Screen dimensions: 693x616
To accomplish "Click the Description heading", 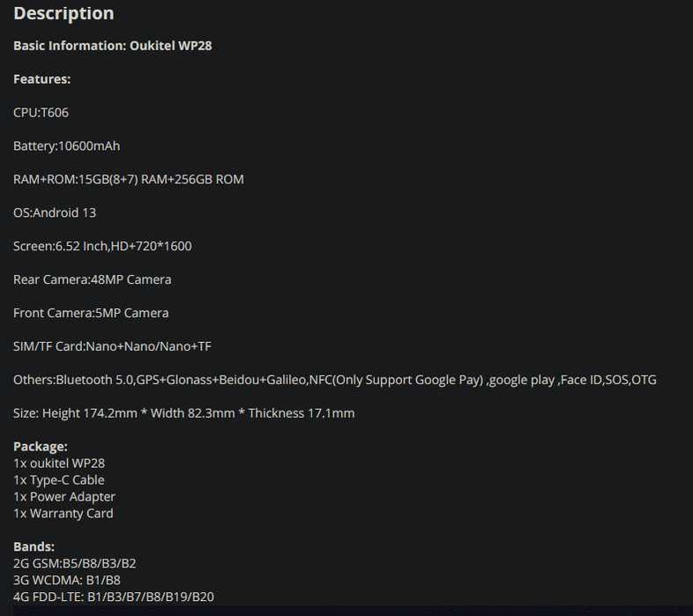I will [x=63, y=14].
